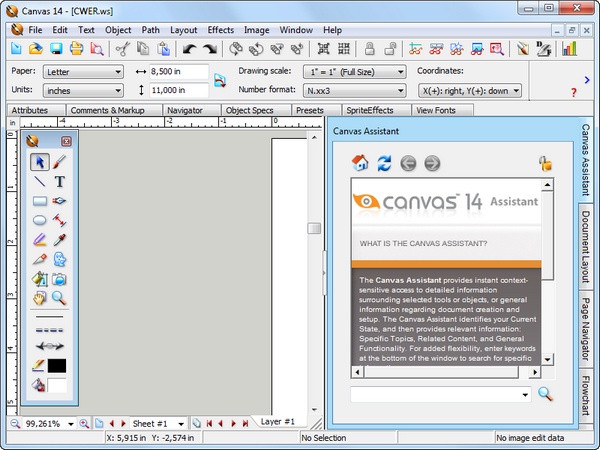Click the Assistant search keyword field

[x=436, y=394]
